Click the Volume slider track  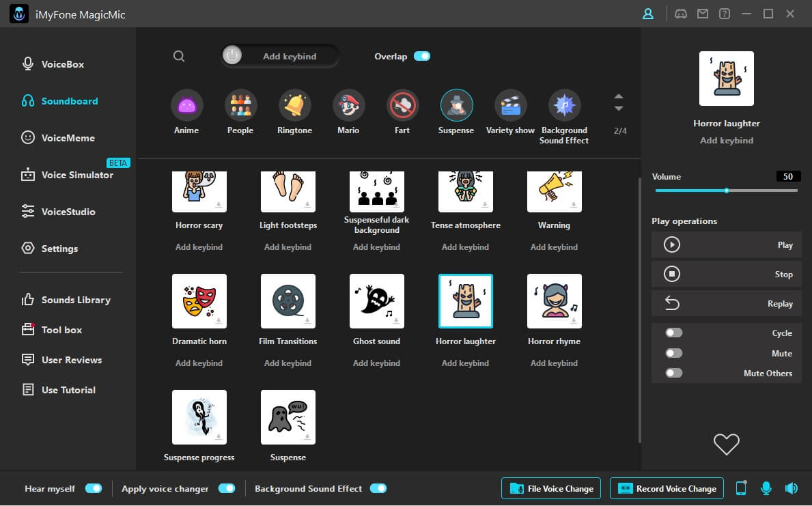coord(726,191)
